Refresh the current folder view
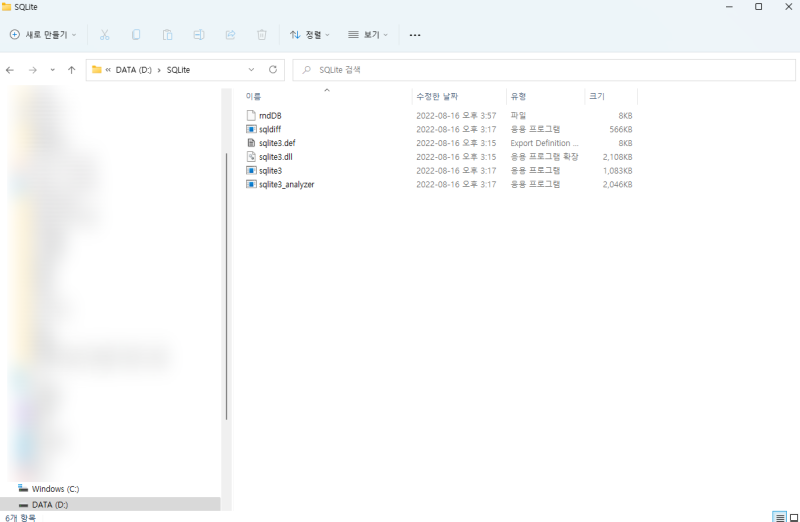The image size is (800, 522). pos(273,69)
